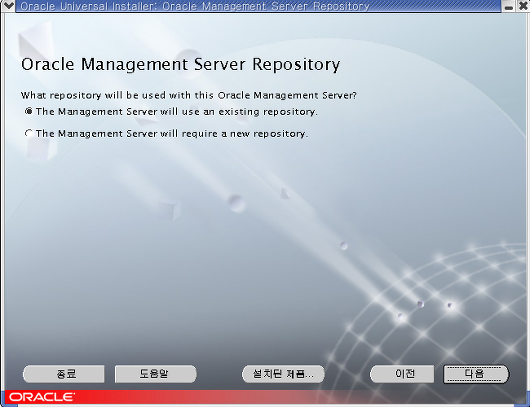Minimize the Oracle Universal Installer window
Screen dimensions: 530x407
[508, 6]
